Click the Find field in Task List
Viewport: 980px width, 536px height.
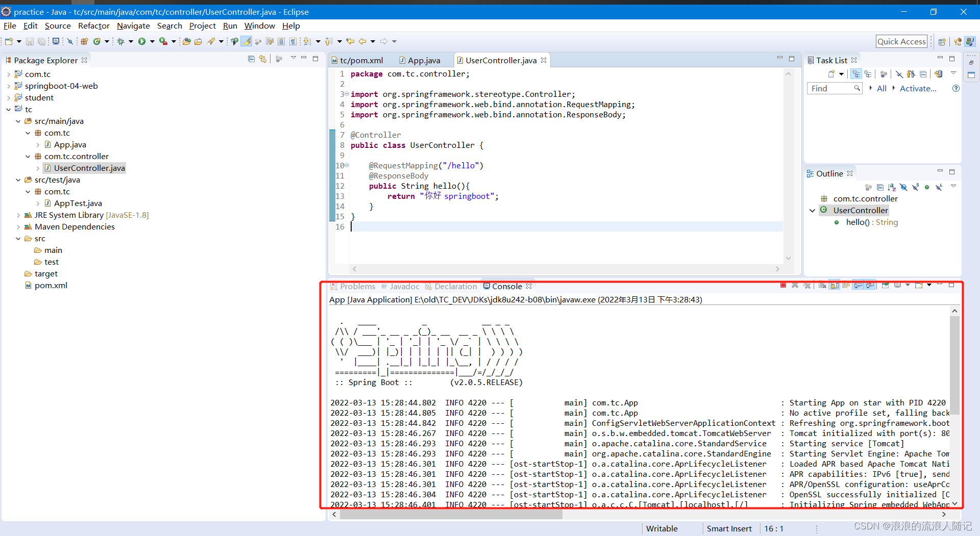(x=834, y=88)
